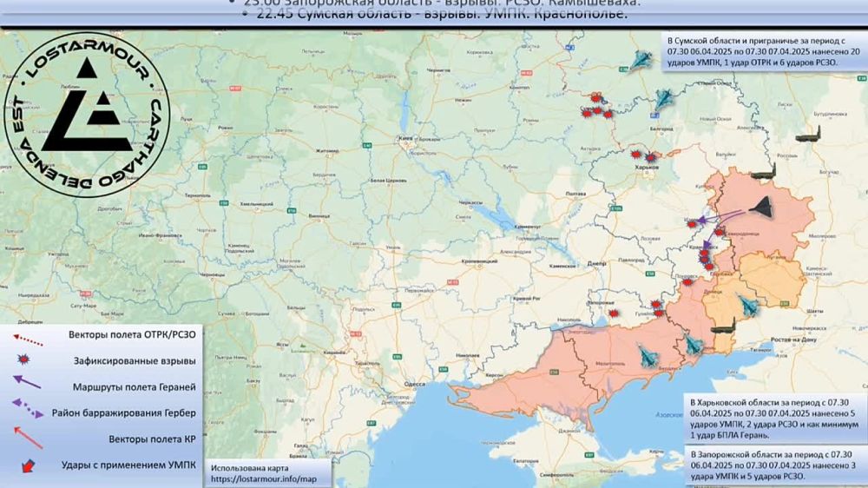Click the Запорожская область summary box
This screenshot has height=488, width=868.
pos(776,465)
